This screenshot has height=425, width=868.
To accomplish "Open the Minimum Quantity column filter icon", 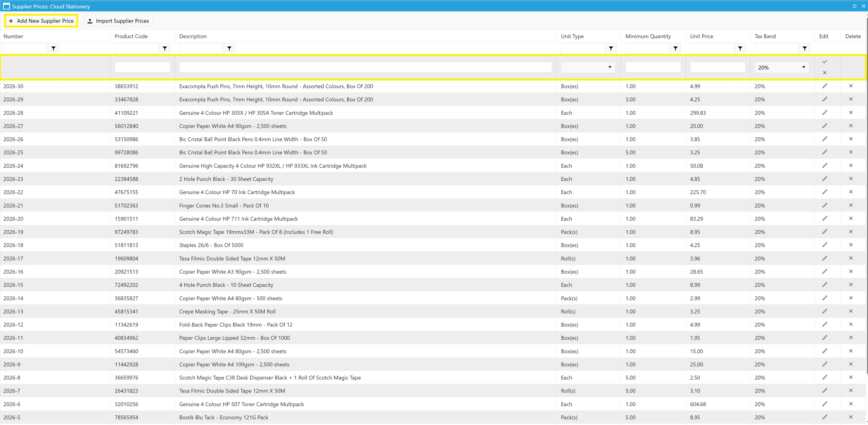I will [x=676, y=49].
